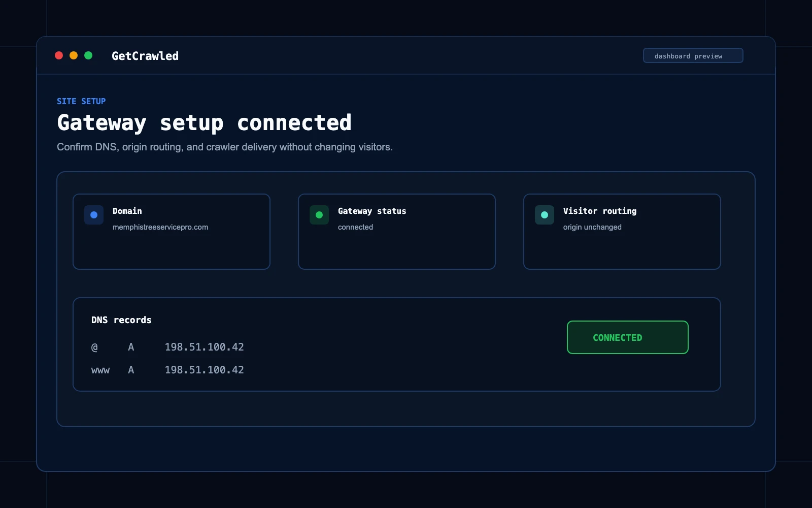The width and height of the screenshot is (812, 508).
Task: Click the connected status text under Gateway status
Action: (x=355, y=227)
